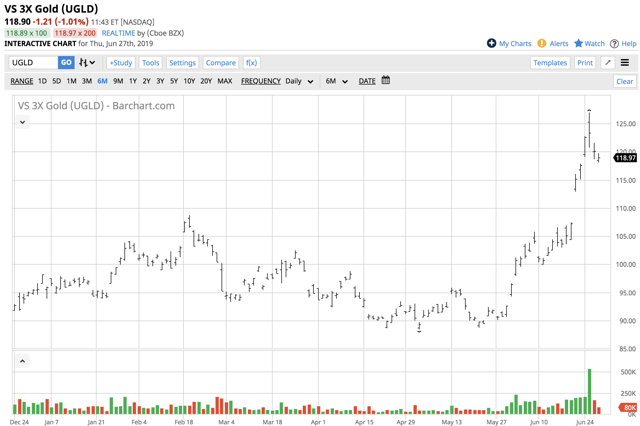Viewport: 640px width, 426px height.
Task: Open the date calendar icon
Action: click(386, 80)
